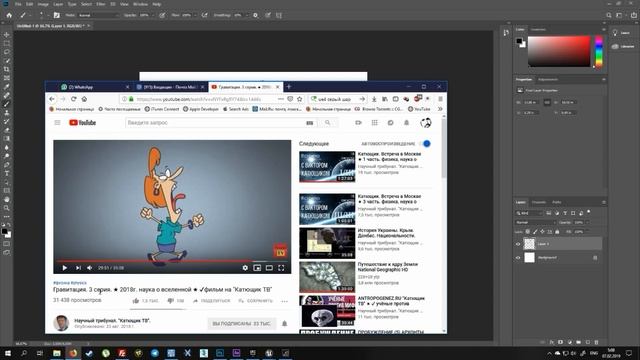The width and height of the screenshot is (640, 360).
Task: Select the Zoom tool in the toolbar
Action: pyautogui.click(x=7, y=208)
